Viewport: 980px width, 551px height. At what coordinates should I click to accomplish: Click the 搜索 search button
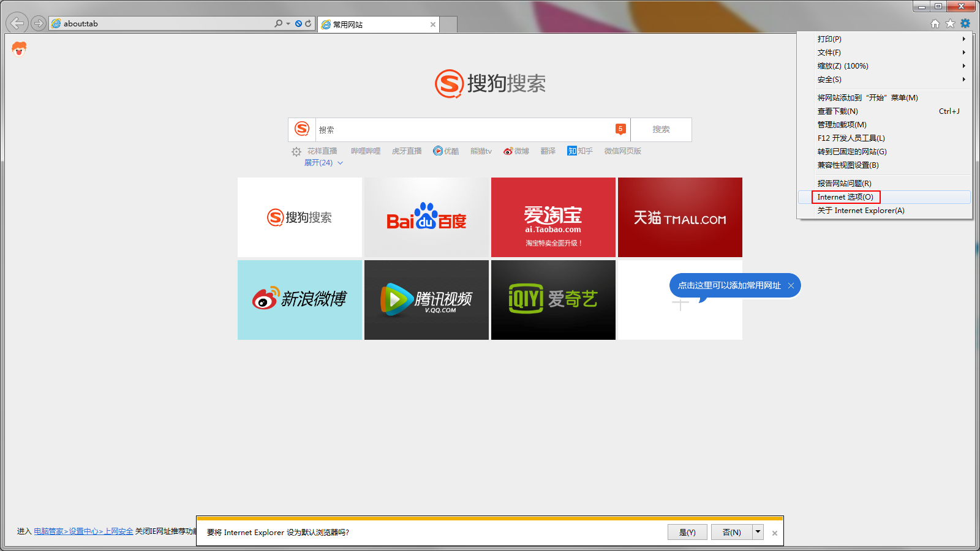click(x=661, y=129)
